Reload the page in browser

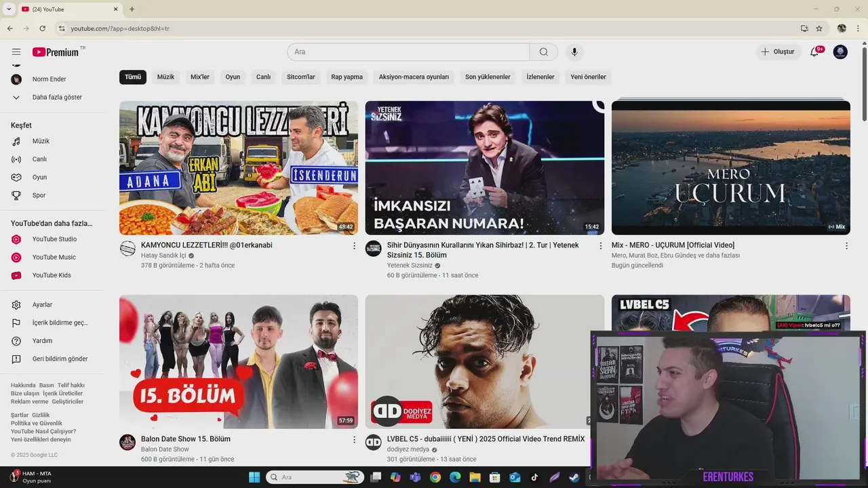click(42, 28)
